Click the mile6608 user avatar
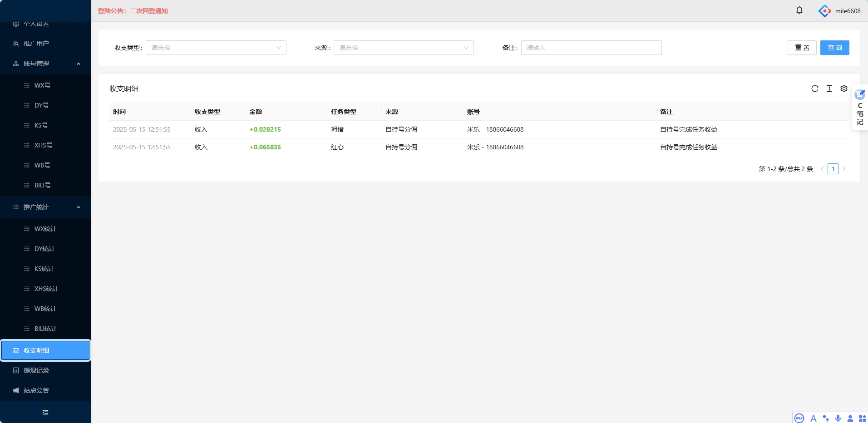 coord(824,11)
